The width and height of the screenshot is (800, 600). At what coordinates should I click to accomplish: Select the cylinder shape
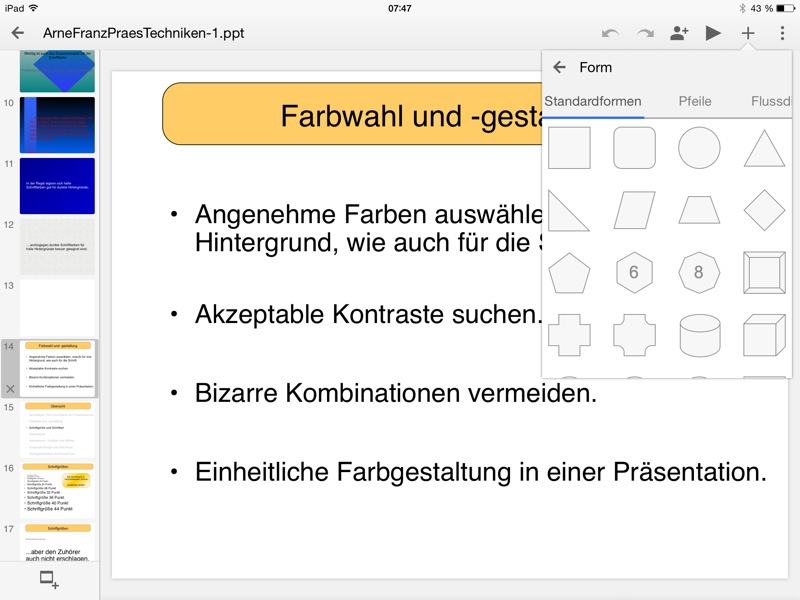click(x=699, y=334)
